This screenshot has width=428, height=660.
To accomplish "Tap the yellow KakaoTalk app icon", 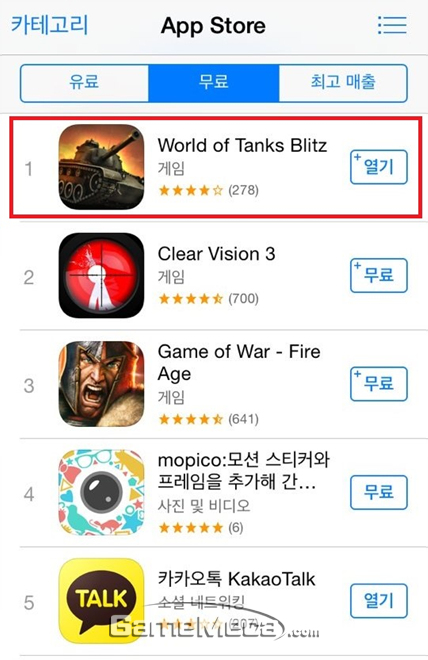I will point(101,601).
